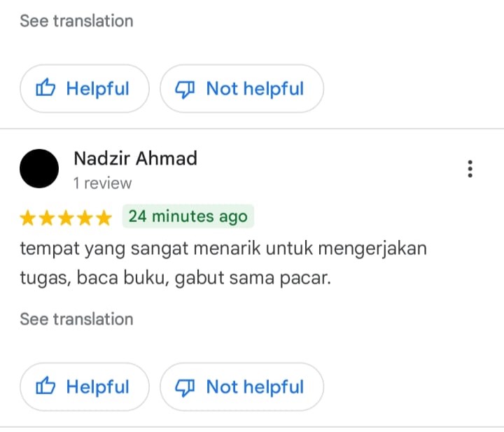The image size is (504, 432).
Task: Click Nadzir Ahmad's black profile avatar
Action: 39,169
